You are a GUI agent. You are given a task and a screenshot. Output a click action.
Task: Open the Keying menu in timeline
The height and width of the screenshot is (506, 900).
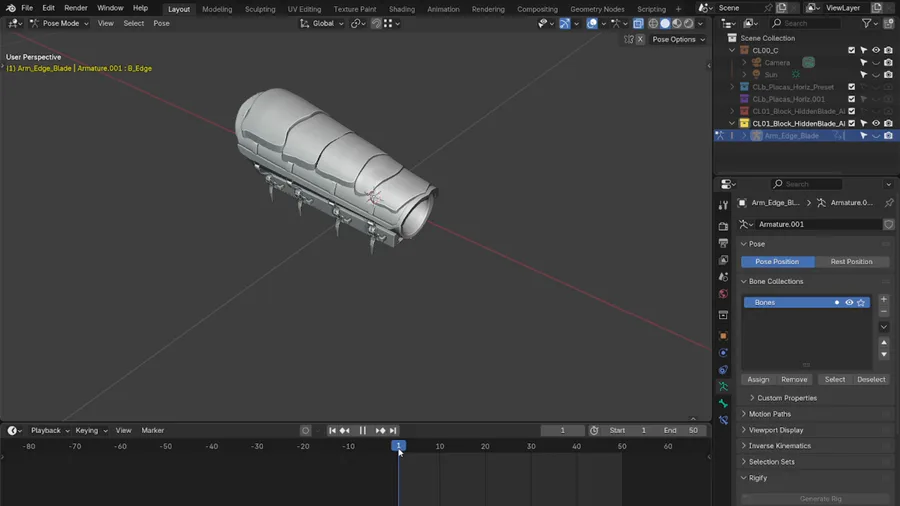(x=89, y=430)
